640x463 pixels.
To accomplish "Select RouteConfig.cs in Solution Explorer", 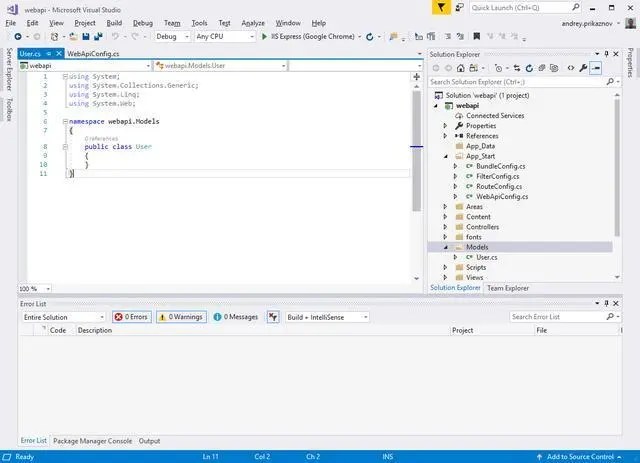I will click(499, 186).
